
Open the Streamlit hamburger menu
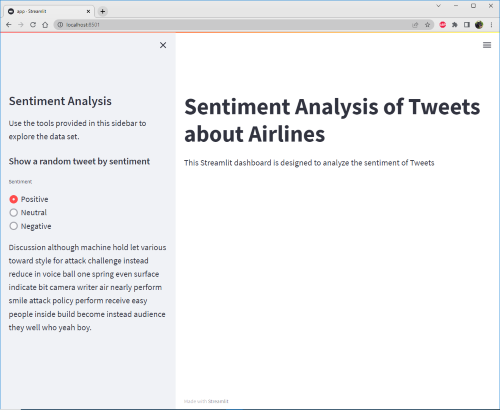(487, 45)
